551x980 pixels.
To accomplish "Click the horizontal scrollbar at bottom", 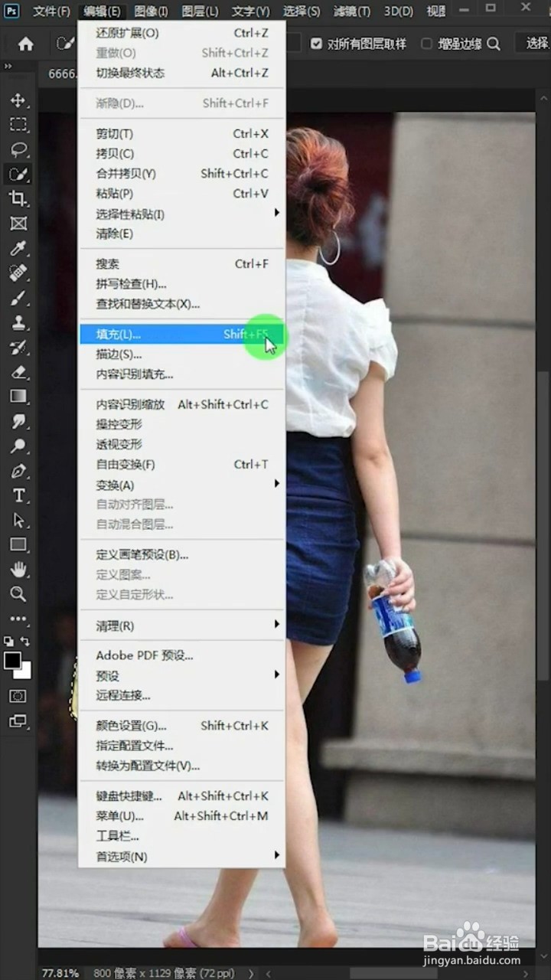I will tap(394, 973).
